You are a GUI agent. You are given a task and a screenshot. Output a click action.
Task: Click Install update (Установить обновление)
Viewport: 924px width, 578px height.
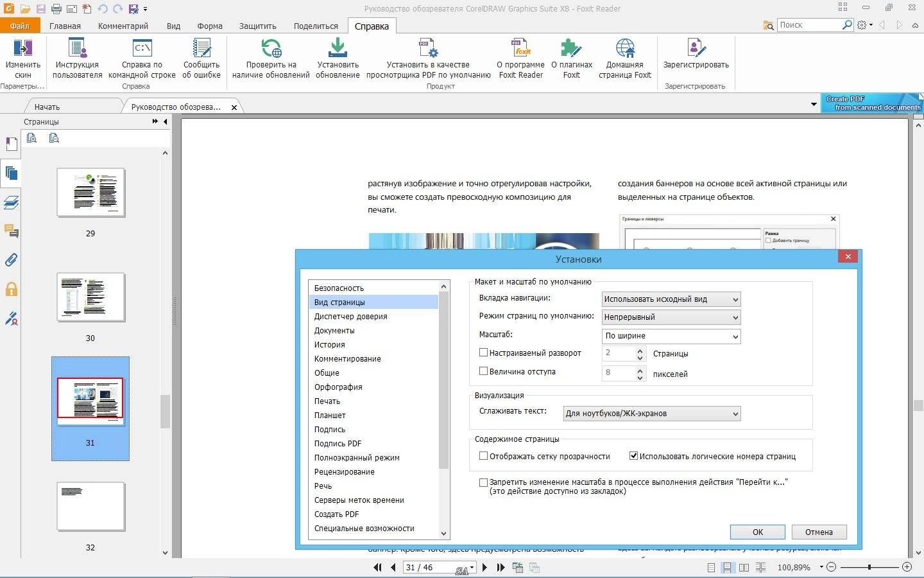[x=338, y=58]
